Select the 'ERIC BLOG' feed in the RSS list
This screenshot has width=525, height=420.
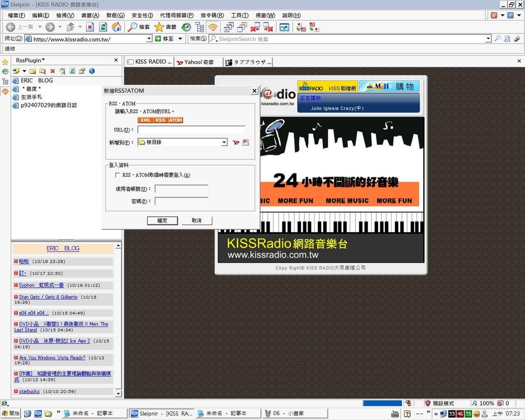pyautogui.click(x=37, y=81)
